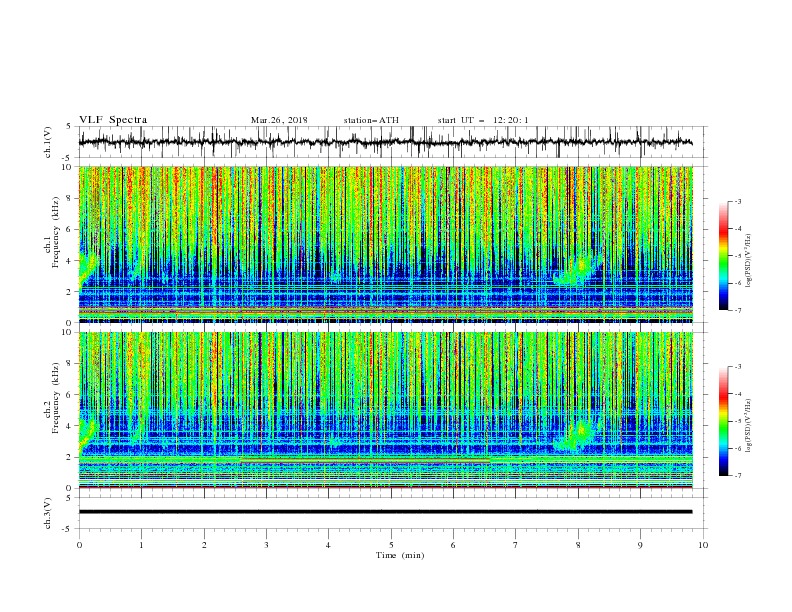
Task: Click the ch.1 spectrogram emission burst near 8 min
Action: [576, 271]
